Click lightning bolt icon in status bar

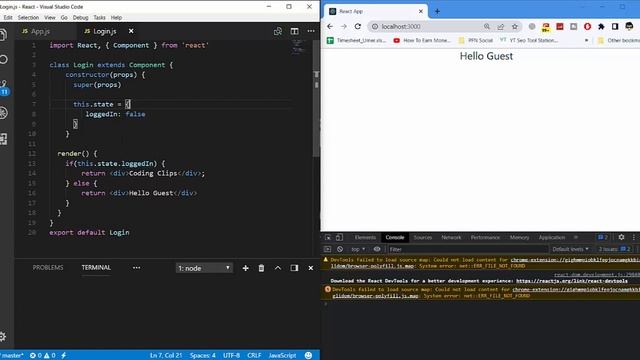(64, 356)
